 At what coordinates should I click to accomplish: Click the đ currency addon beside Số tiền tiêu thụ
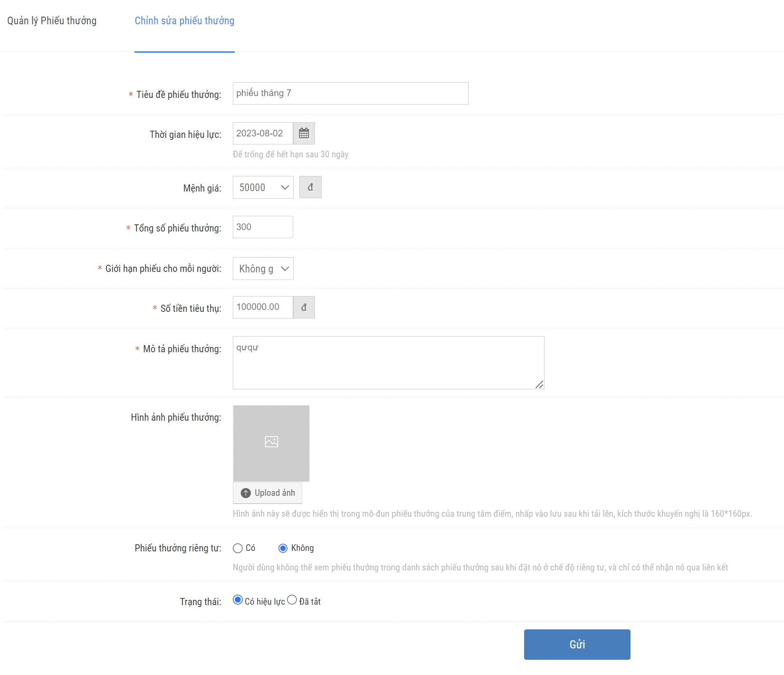(x=304, y=308)
